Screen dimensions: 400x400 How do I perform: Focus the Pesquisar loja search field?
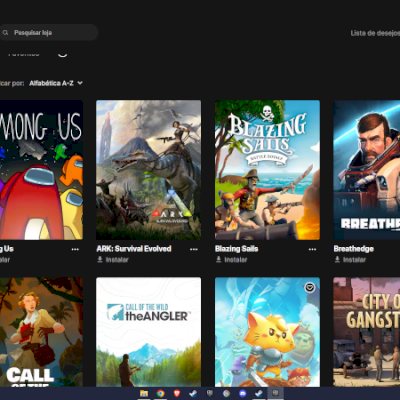tap(49, 33)
